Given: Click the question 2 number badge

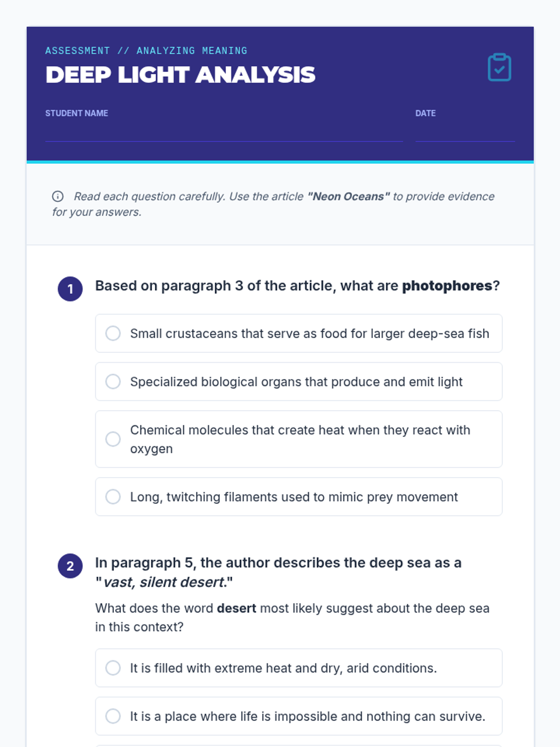Looking at the screenshot, I should (70, 566).
